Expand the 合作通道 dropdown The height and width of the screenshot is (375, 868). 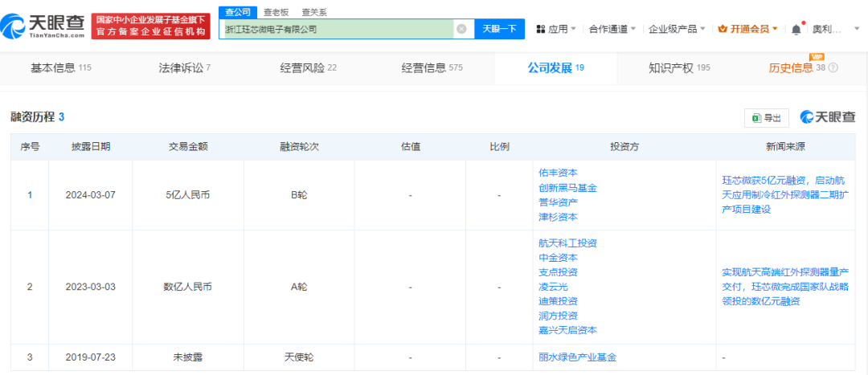click(612, 29)
